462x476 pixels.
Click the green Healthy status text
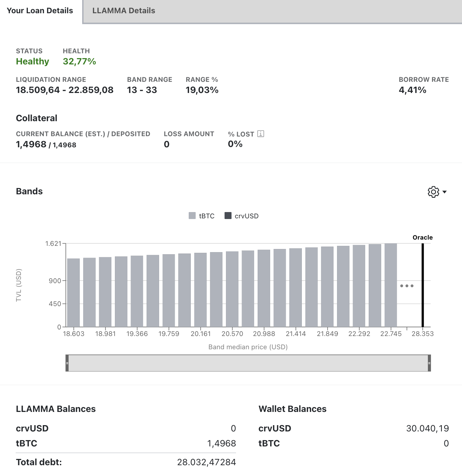point(32,62)
